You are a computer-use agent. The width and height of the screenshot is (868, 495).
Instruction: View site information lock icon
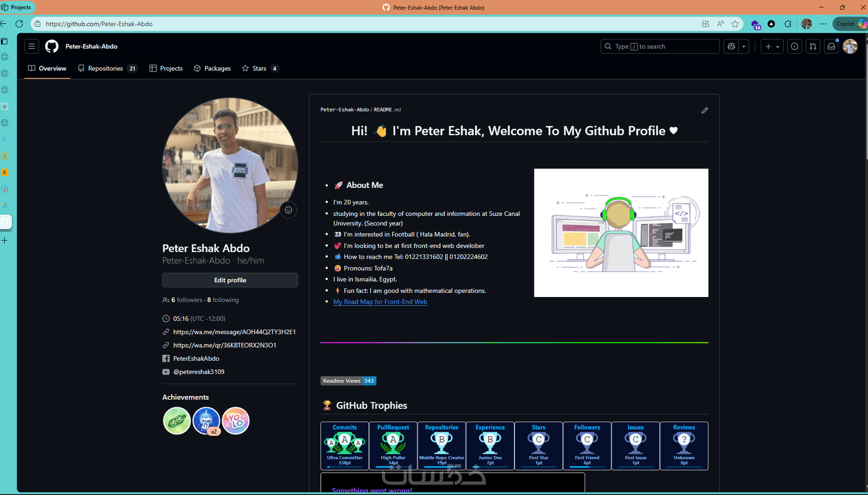point(37,24)
